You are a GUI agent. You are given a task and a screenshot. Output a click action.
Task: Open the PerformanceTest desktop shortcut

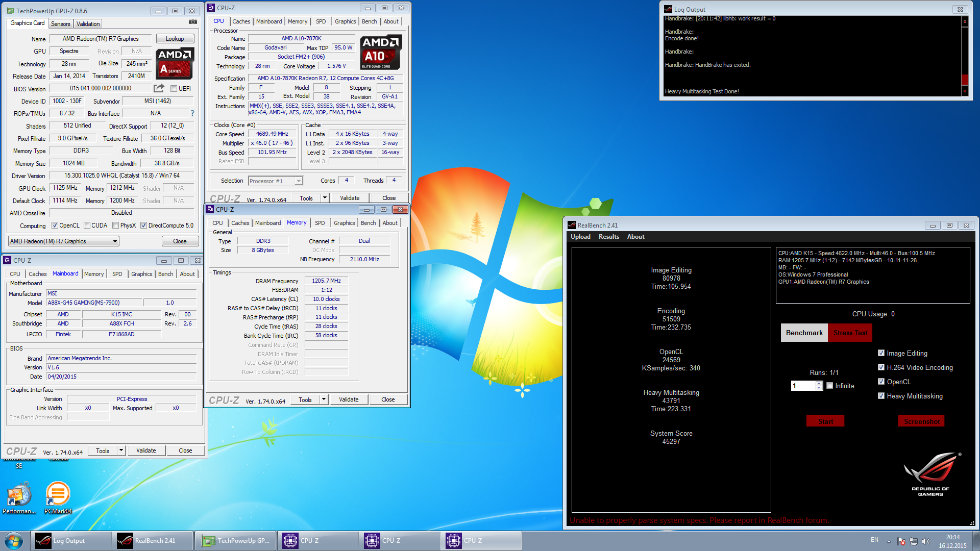(x=19, y=498)
